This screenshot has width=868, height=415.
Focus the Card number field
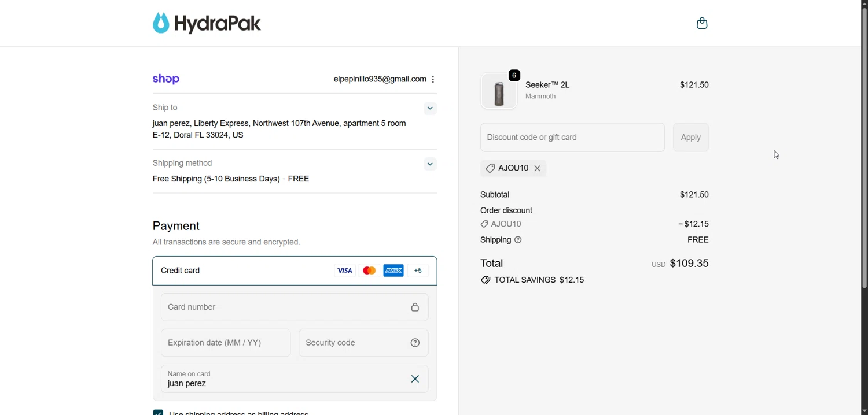click(295, 307)
